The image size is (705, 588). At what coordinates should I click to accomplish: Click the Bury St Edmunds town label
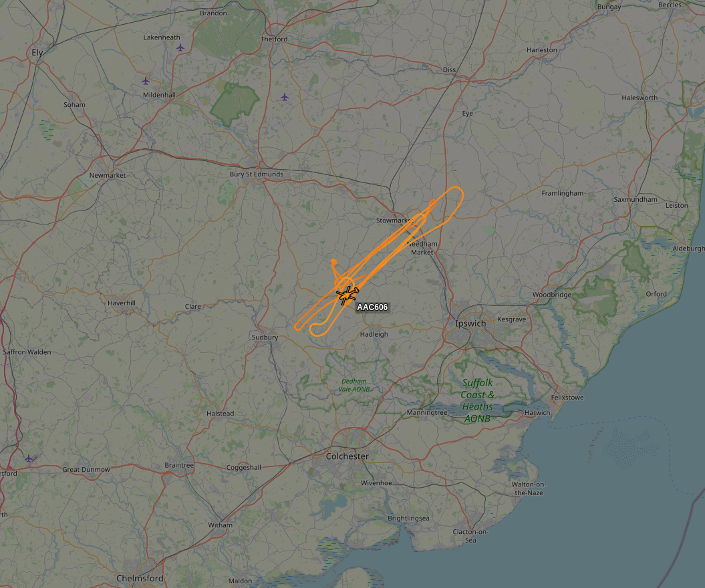click(x=257, y=174)
